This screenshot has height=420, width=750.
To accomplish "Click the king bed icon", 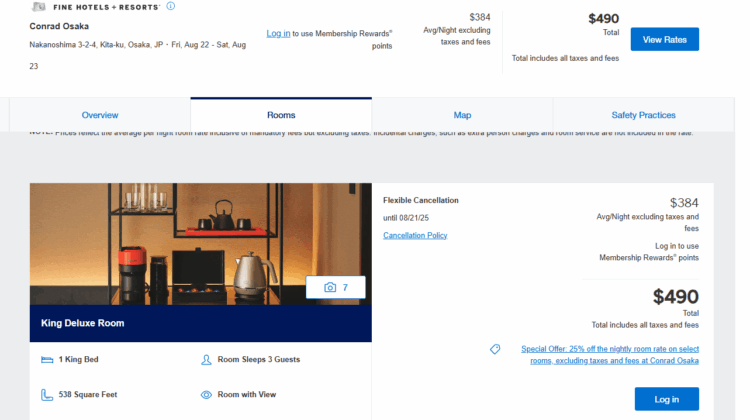I will (47, 360).
